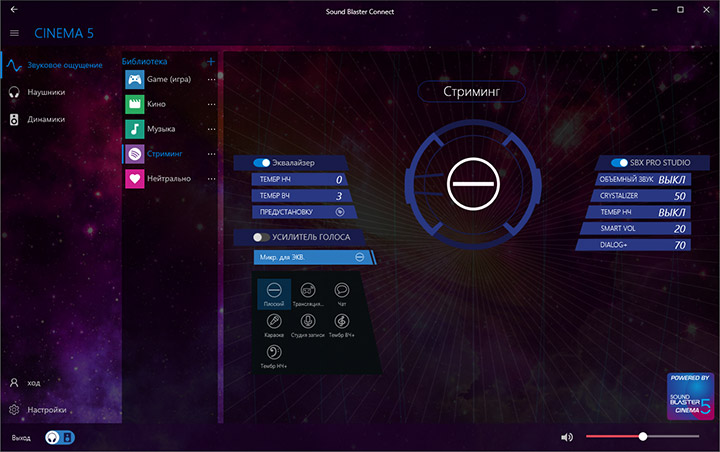Enable the УСИЛИТЕЛЬ ГОЛОСА toggle
Viewport: 720px width, 452px height.
(x=262, y=237)
